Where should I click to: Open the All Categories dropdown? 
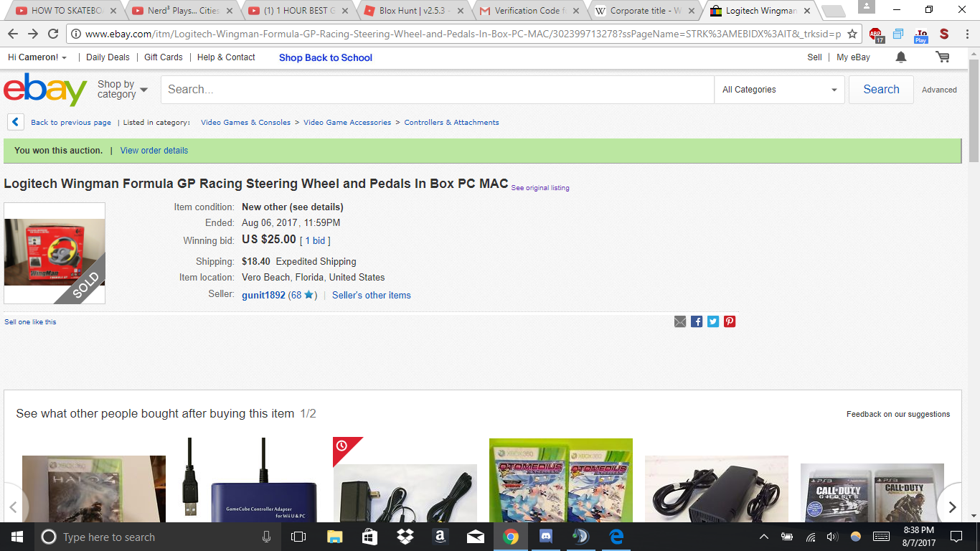click(x=779, y=90)
